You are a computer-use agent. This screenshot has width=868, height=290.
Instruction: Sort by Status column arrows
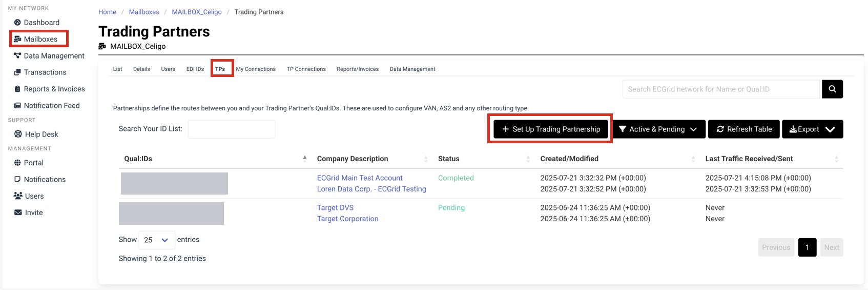coord(528,159)
